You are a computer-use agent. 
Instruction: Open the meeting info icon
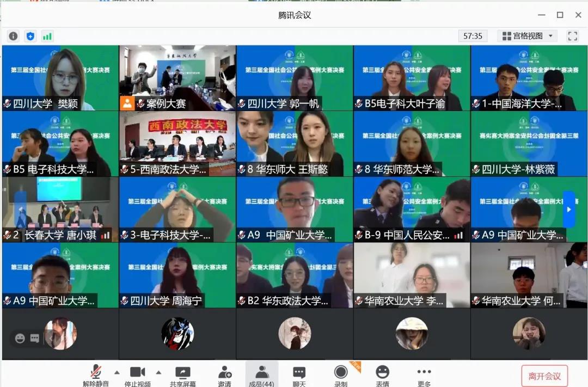13,36
